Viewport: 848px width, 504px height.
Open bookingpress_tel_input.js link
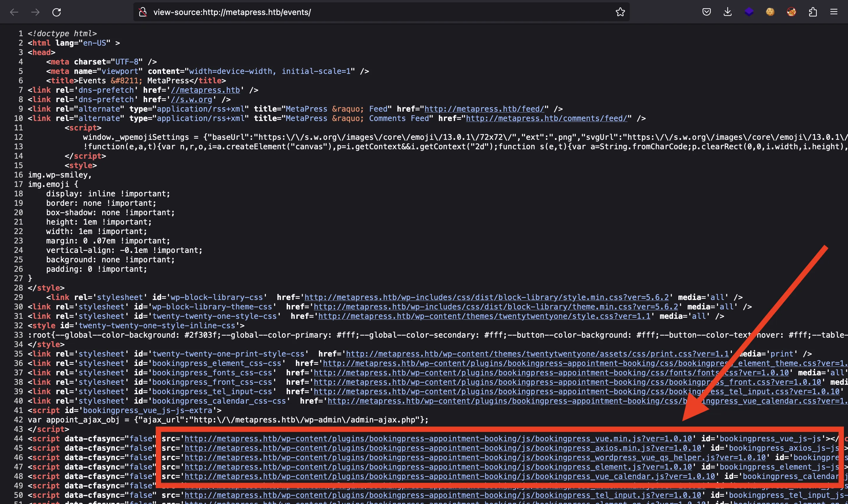click(443, 495)
